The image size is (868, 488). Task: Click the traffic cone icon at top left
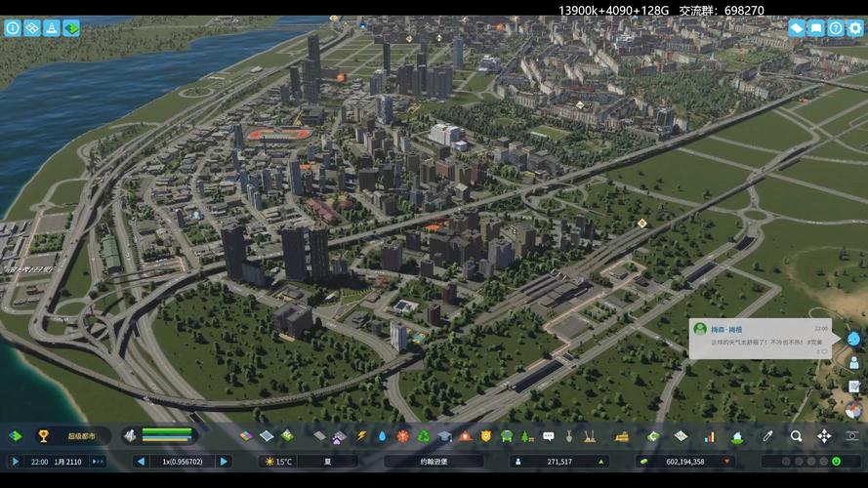coord(52,27)
